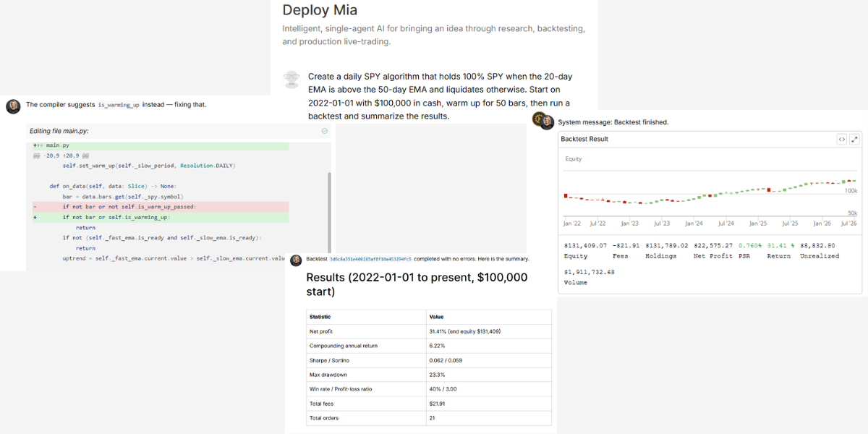Click the $131,789.02 Holdings value
The height and width of the screenshot is (434, 868).
click(x=667, y=246)
